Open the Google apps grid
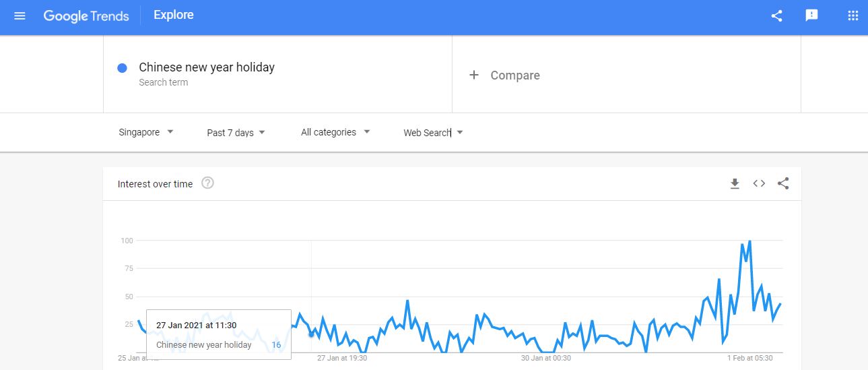The width and height of the screenshot is (868, 370). tap(853, 16)
